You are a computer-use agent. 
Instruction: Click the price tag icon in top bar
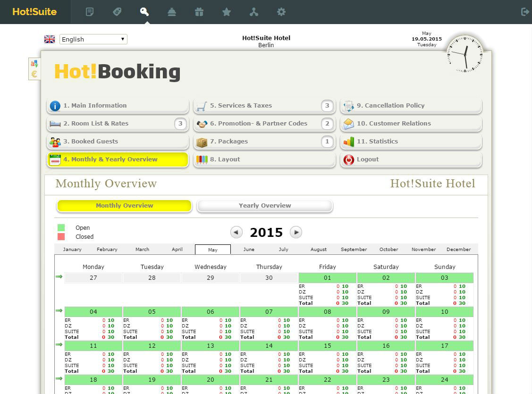coord(117,12)
